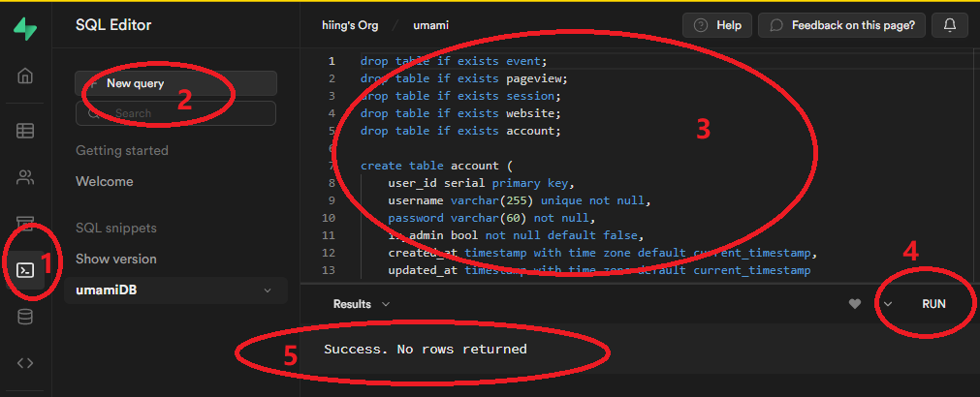Create a New query
This screenshot has height=397, width=980.
(175, 83)
